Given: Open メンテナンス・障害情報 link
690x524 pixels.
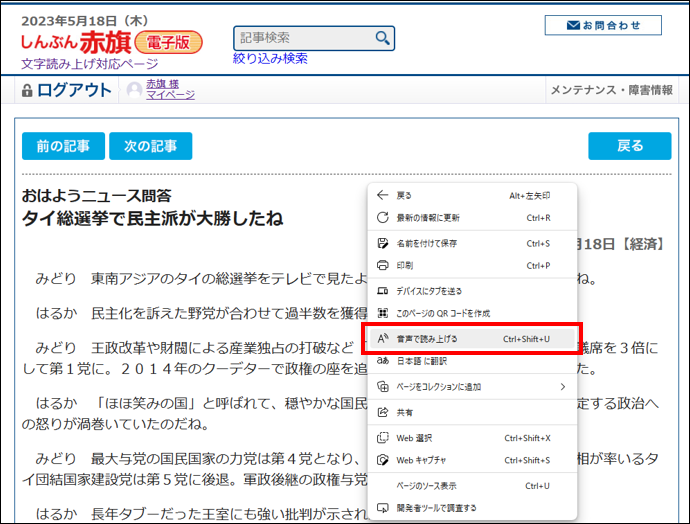Looking at the screenshot, I should (x=612, y=90).
